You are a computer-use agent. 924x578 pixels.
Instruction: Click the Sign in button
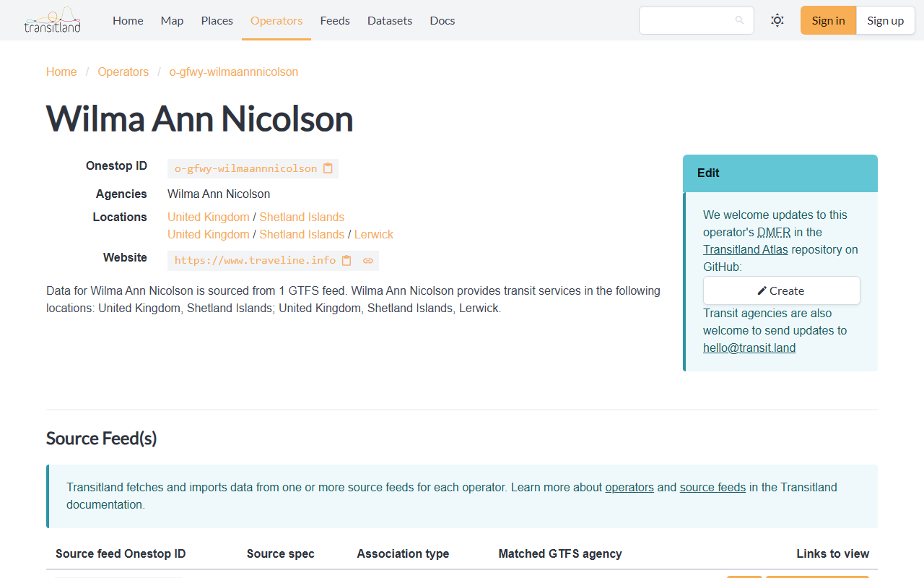828,20
